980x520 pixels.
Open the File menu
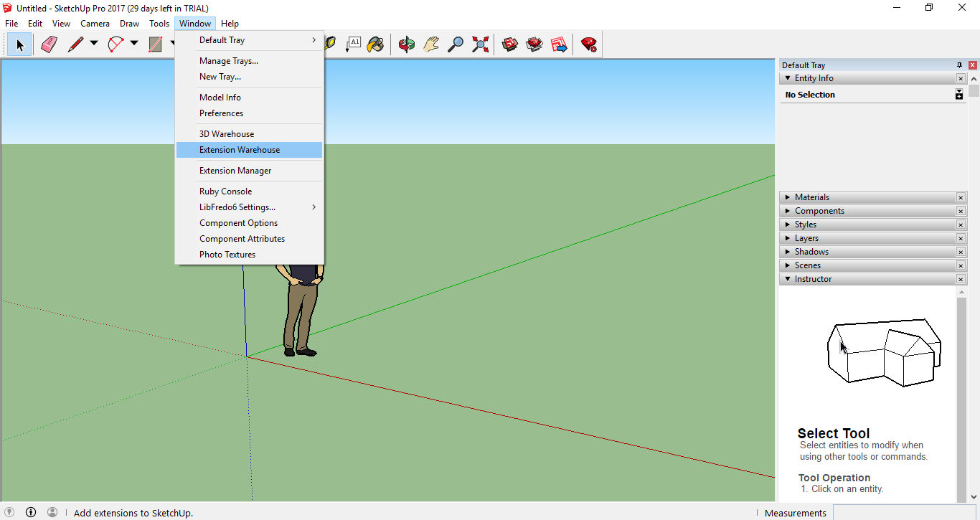tap(11, 24)
